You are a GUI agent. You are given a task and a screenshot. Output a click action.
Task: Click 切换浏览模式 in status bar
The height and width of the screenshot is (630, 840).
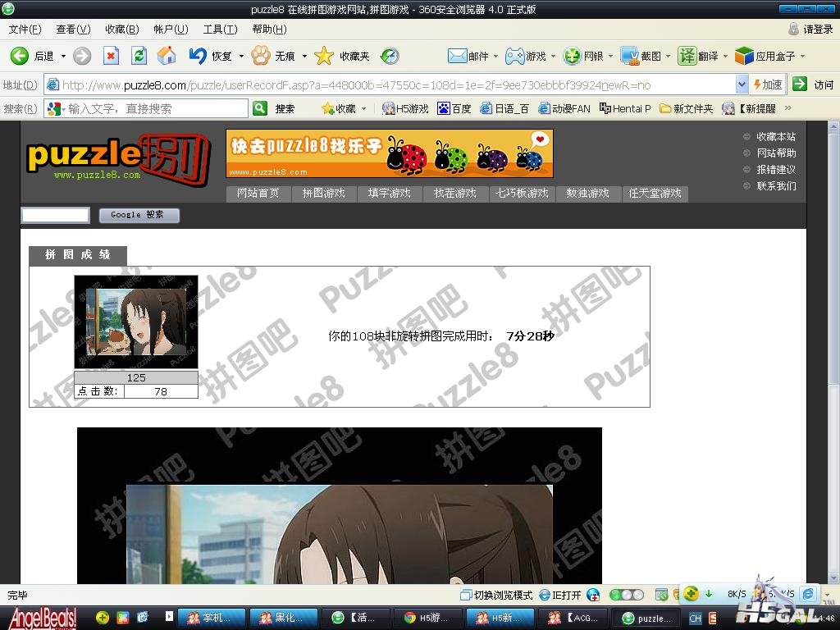pyautogui.click(x=496, y=596)
